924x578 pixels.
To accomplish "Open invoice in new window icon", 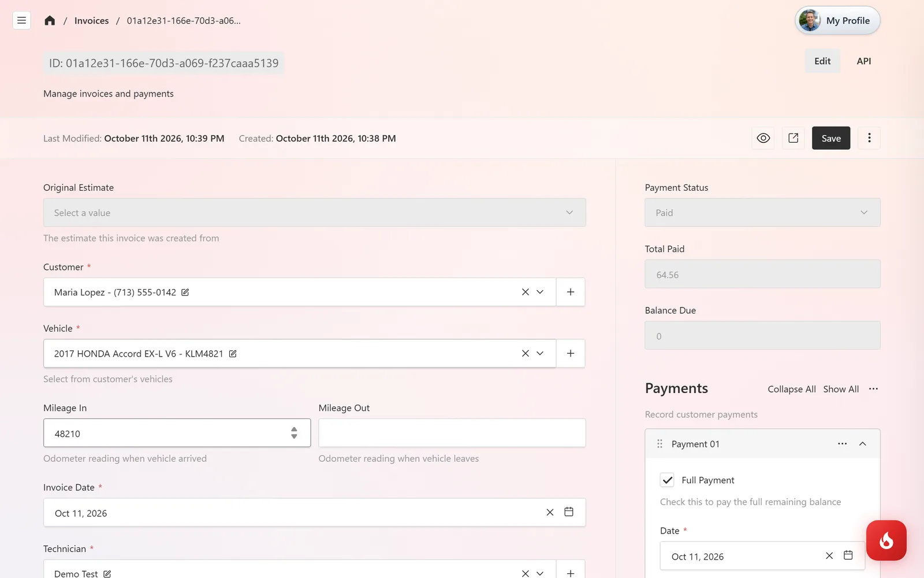I will tap(793, 138).
